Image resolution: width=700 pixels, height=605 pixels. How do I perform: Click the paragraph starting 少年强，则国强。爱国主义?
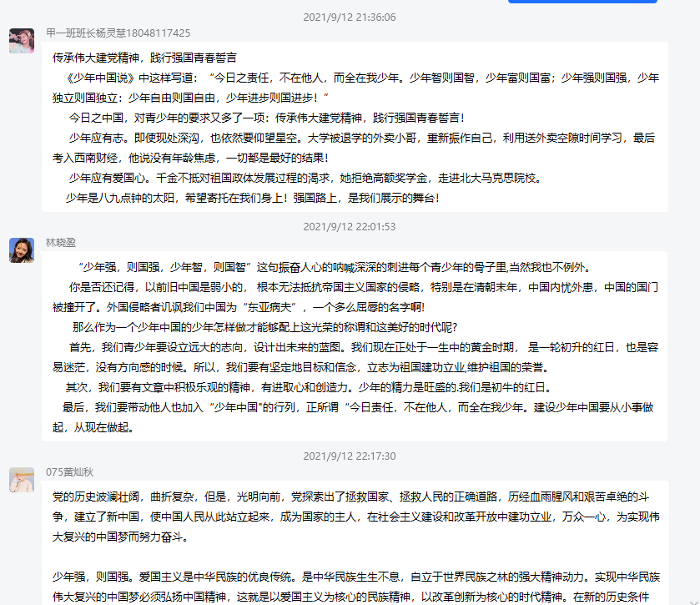click(x=350, y=587)
